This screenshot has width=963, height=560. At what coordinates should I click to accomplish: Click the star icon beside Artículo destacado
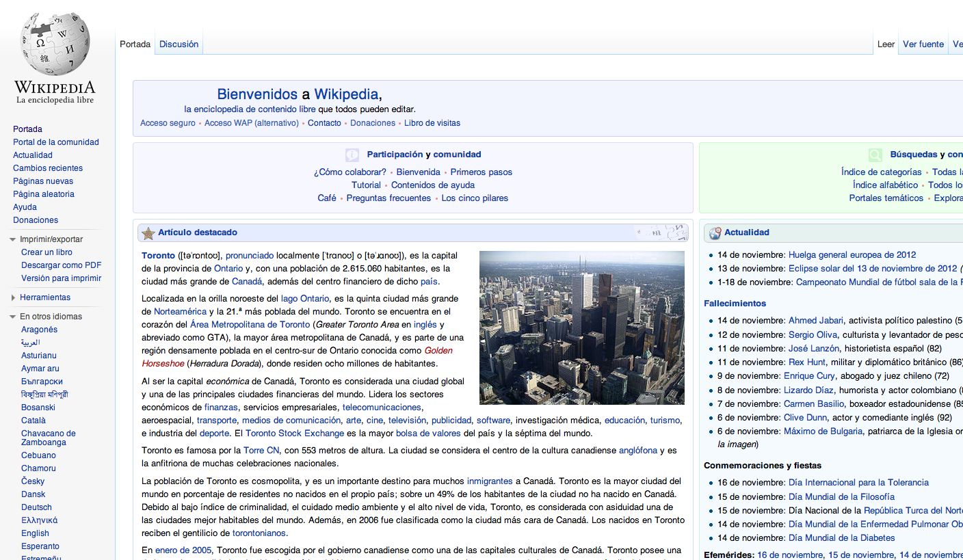(x=148, y=233)
